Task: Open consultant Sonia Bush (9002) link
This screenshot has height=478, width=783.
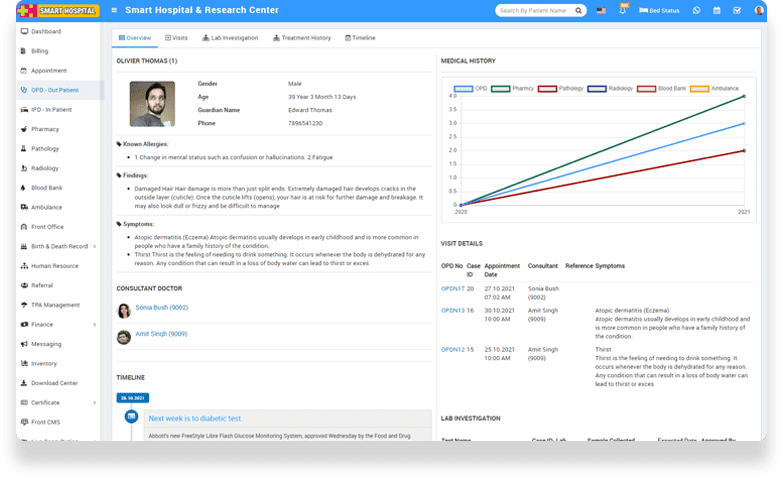Action: tap(161, 308)
